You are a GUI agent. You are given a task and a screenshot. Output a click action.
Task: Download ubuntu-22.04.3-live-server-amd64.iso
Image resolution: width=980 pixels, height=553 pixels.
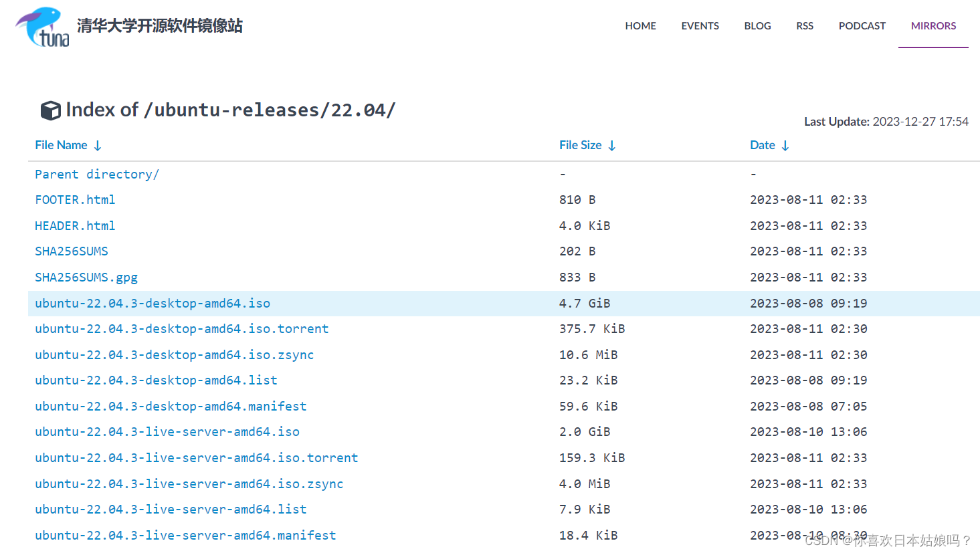click(x=167, y=432)
